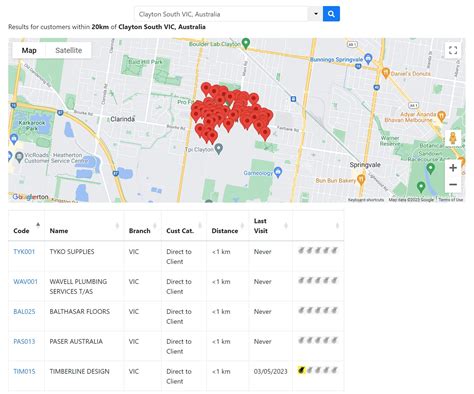Screen dimensions: 474x394
Task: Click the Tpi Clayton map marker
Action: click(x=218, y=149)
